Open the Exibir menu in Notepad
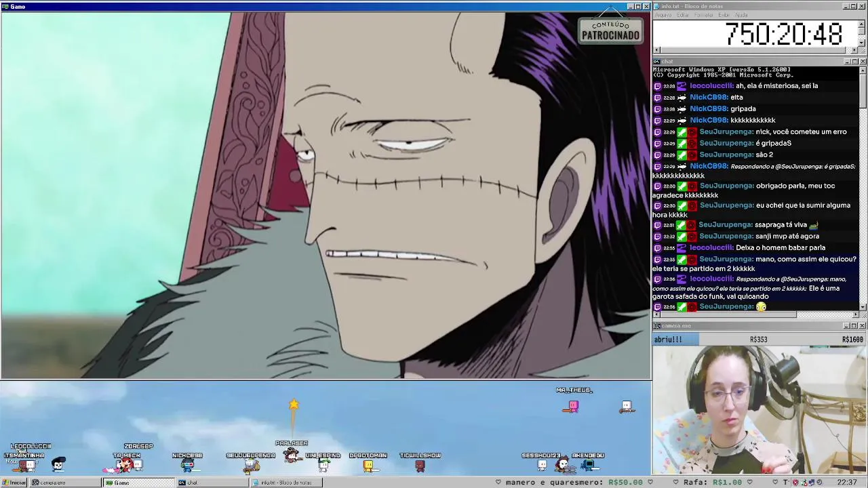The width and height of the screenshot is (868, 488). [724, 15]
